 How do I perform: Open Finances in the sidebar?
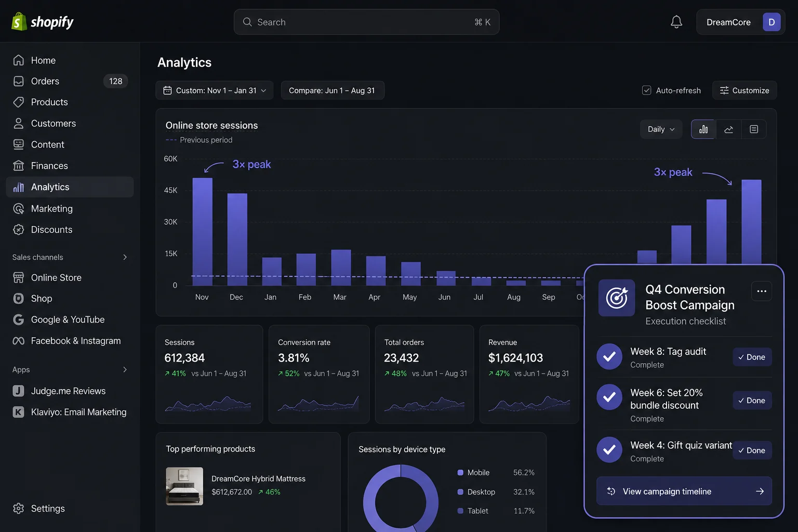point(70,166)
